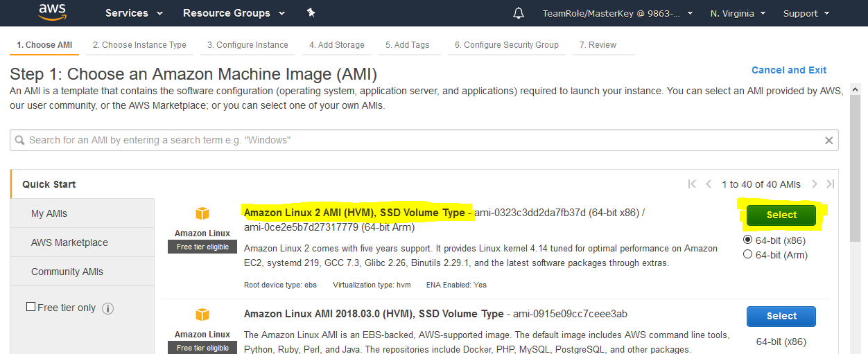Open the Quick Start category
Viewport: 868px width, 354px height.
(x=82, y=184)
